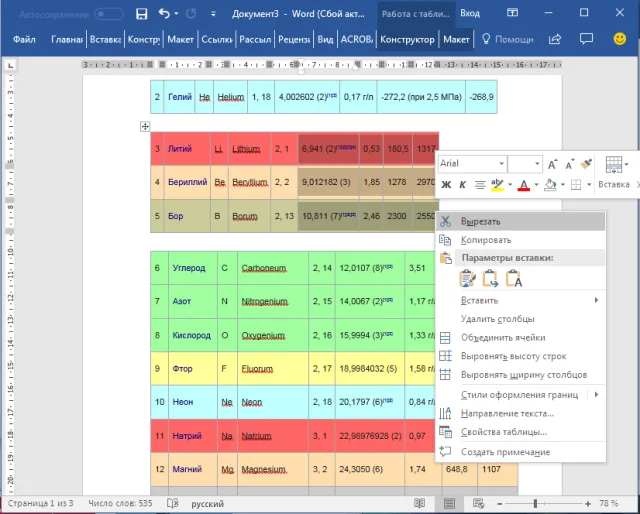Apply yellow text highlight color

497,185
